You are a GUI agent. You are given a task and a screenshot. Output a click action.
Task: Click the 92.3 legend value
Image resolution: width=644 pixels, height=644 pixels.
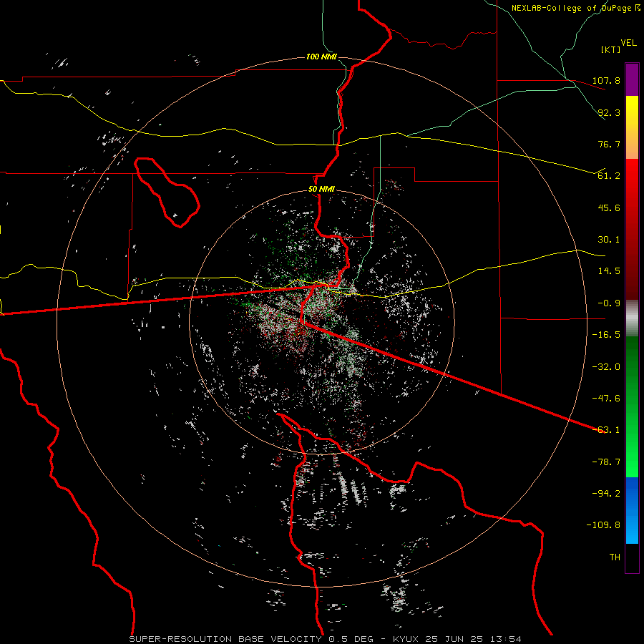pos(609,112)
